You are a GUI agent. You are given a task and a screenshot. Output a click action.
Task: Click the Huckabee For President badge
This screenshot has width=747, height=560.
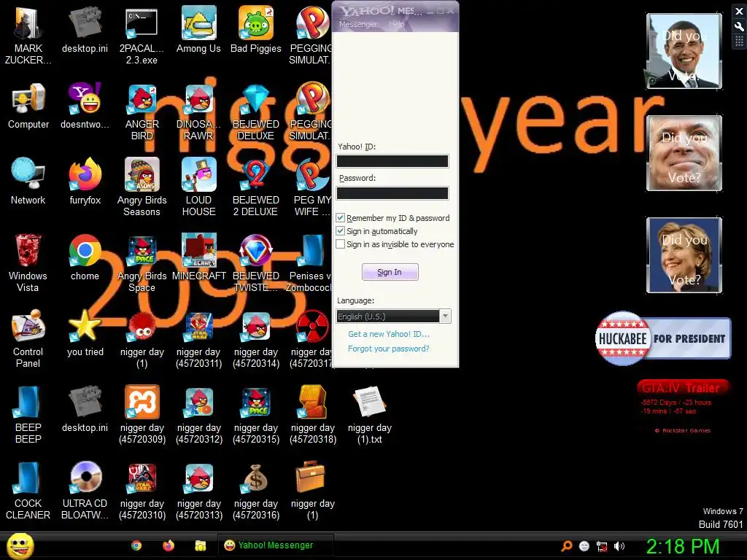click(663, 338)
